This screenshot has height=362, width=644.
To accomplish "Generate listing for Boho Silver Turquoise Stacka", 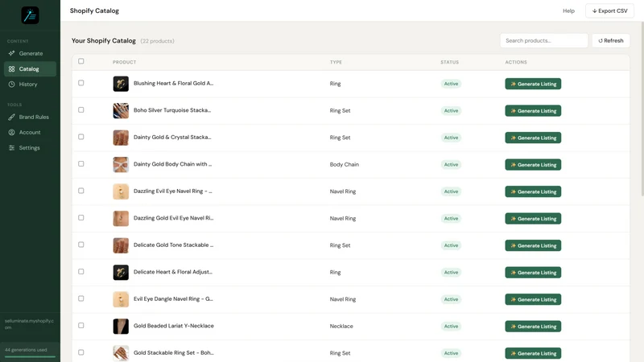I will point(533,111).
